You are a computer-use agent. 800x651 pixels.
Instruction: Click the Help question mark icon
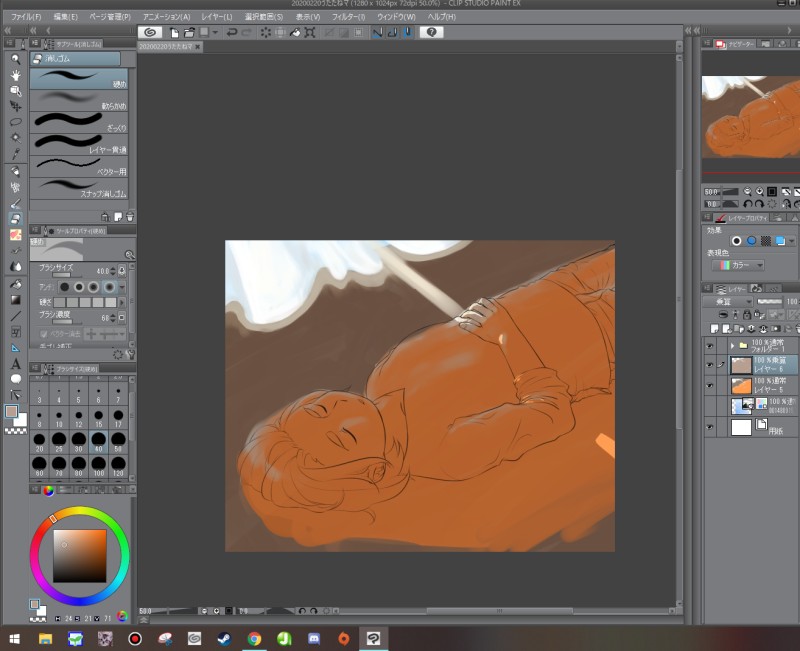click(431, 32)
